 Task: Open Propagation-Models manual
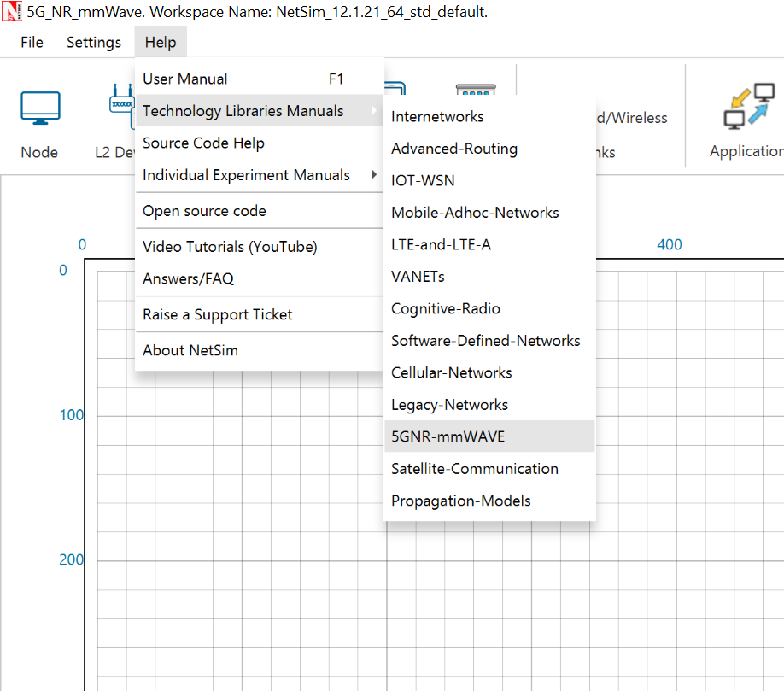[489, 501]
